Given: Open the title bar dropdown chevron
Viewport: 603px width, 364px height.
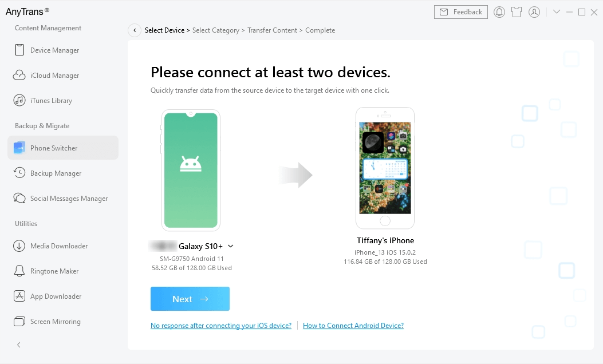Looking at the screenshot, I should point(557,12).
